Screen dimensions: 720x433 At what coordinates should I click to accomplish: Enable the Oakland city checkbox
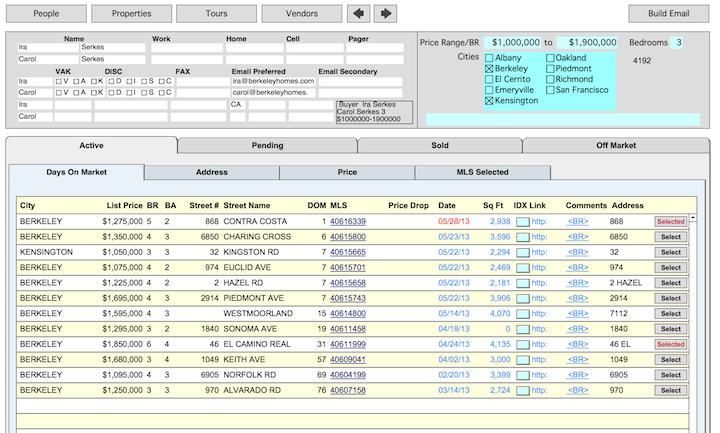551,58
